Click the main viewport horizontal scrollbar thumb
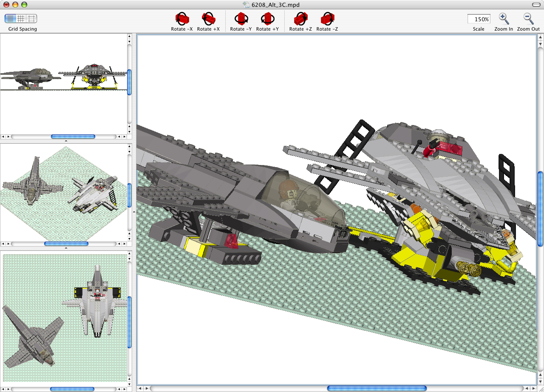The image size is (544, 392). click(377, 388)
